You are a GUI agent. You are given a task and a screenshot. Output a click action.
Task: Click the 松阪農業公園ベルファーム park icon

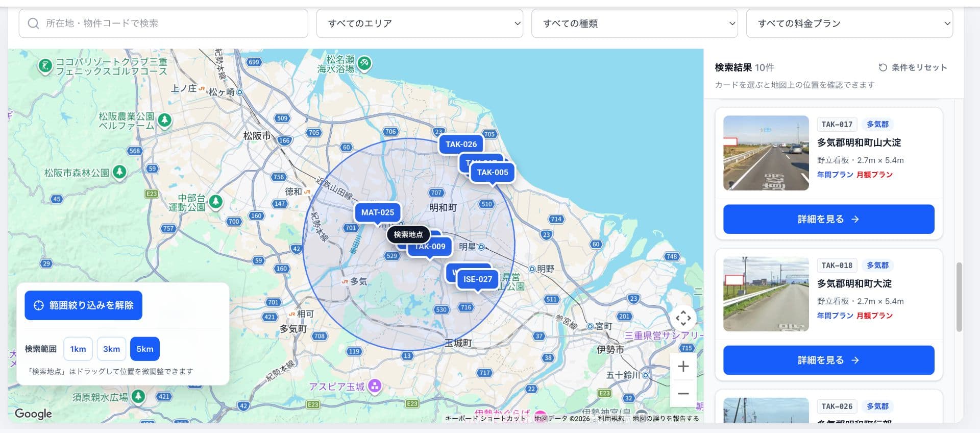pyautogui.click(x=164, y=120)
